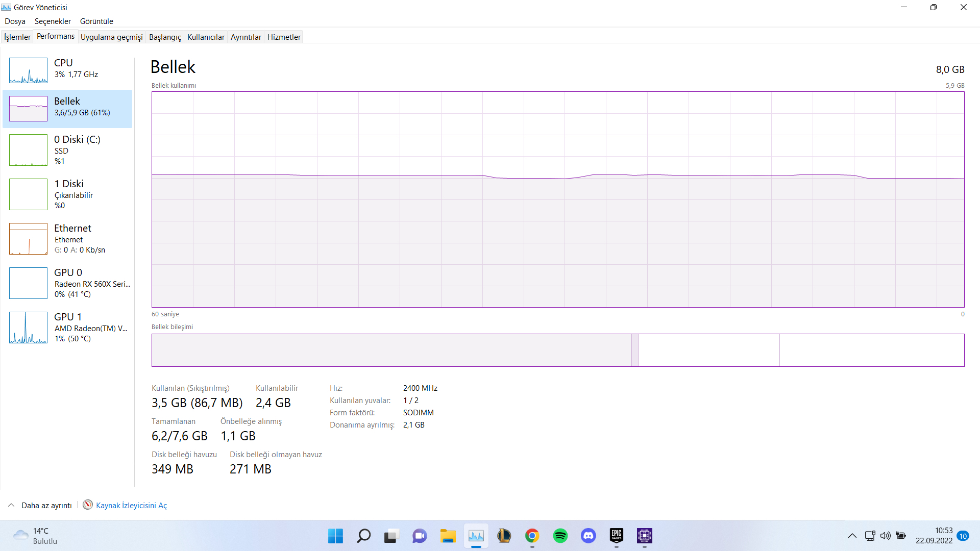The width and height of the screenshot is (980, 551).
Task: Select the CPU performance graph thumbnail
Action: point(28,70)
